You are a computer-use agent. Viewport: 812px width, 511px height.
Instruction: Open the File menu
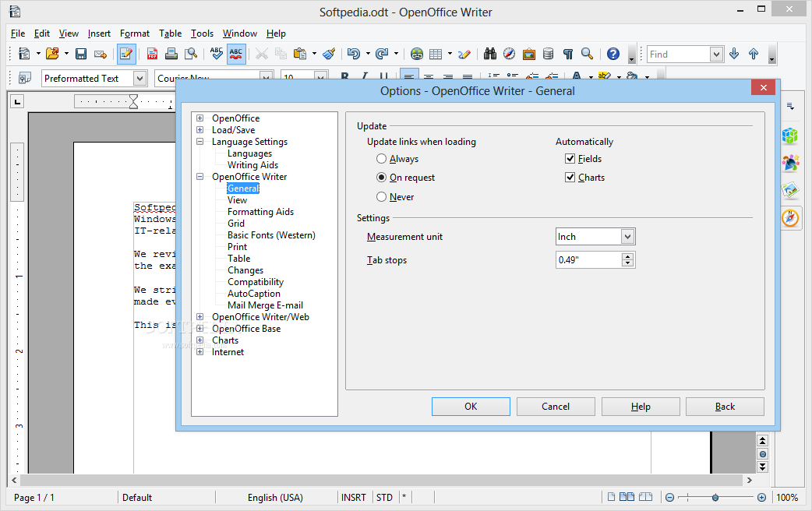(x=18, y=33)
